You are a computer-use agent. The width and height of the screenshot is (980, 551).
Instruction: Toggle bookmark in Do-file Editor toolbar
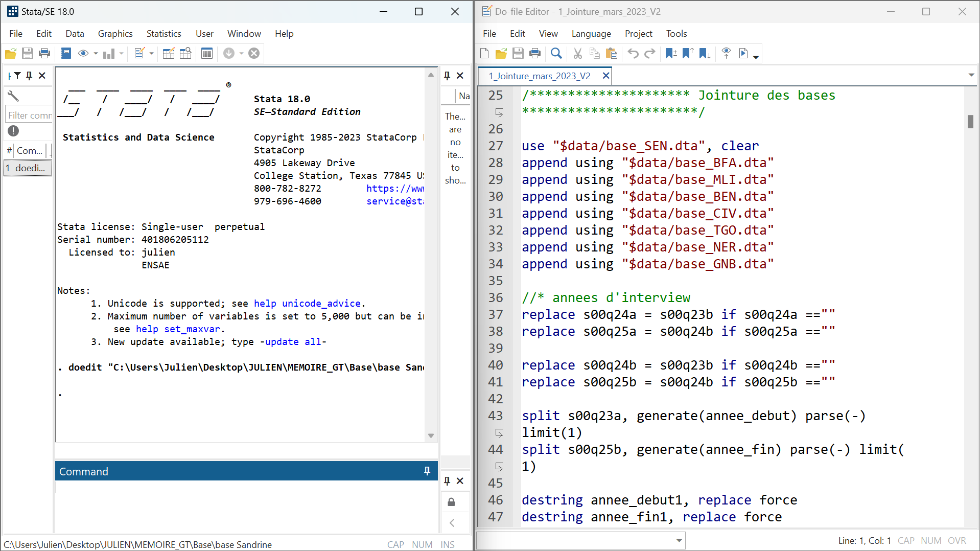pyautogui.click(x=671, y=53)
